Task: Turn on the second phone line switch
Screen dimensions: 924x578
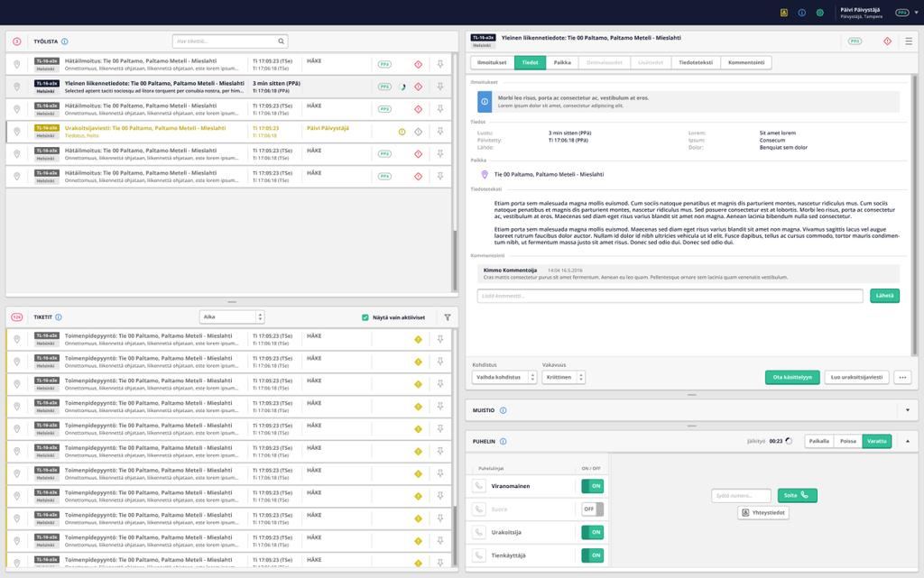Action: (x=592, y=509)
